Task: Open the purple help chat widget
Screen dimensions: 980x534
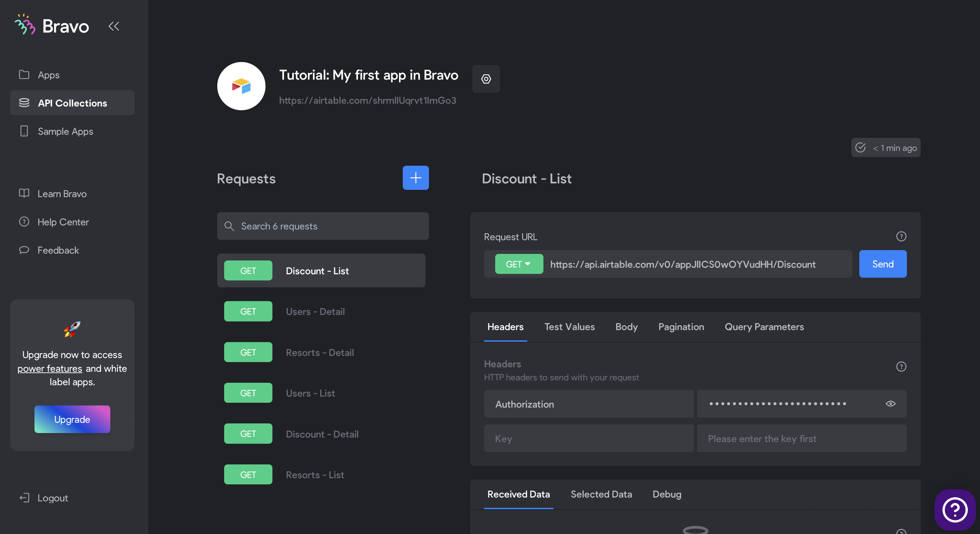Action: [x=954, y=510]
